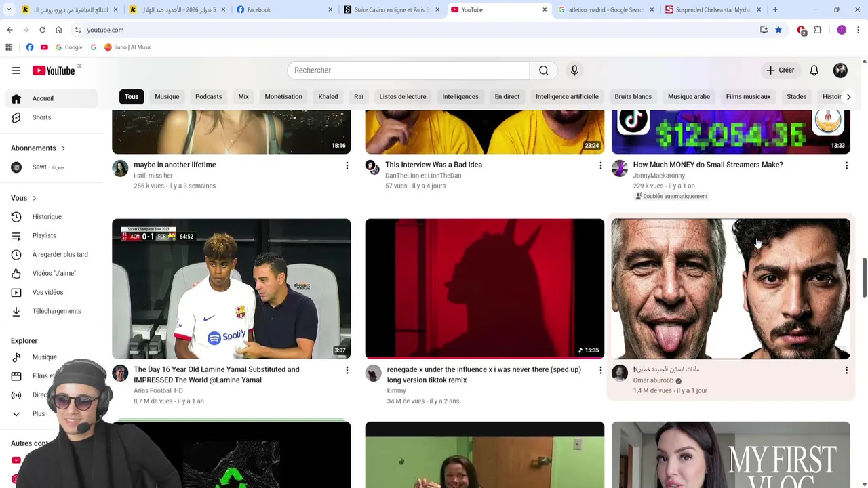Screen dimensions: 868x488
Task: Open the red devil shadow thumbnail
Action: 484,288
